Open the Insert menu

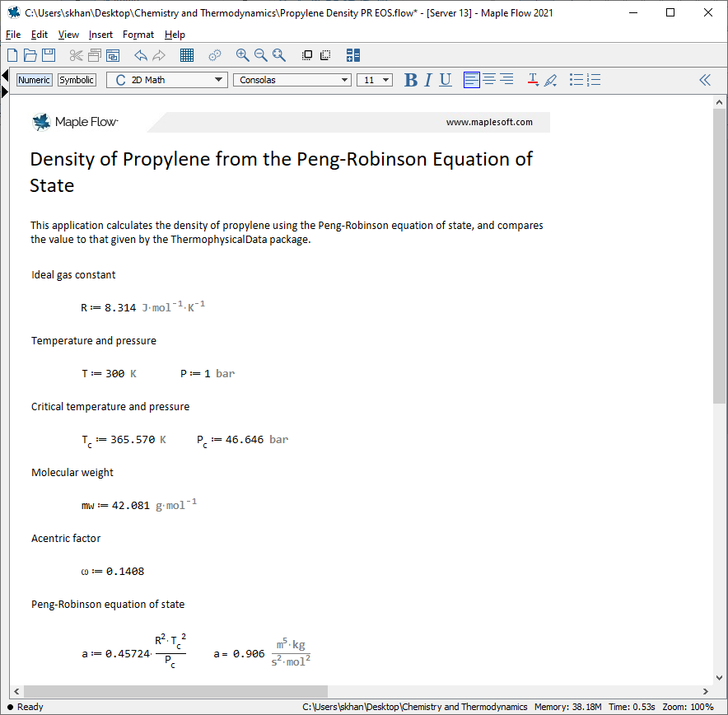[x=100, y=35]
